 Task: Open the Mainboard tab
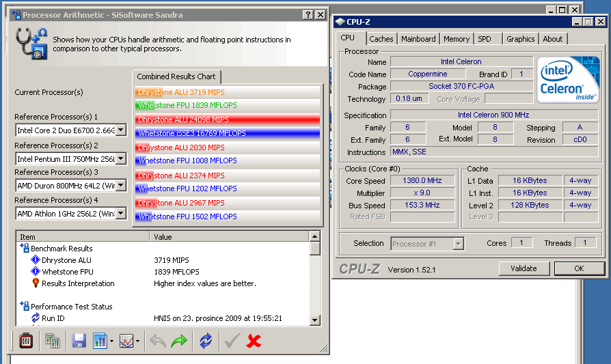point(418,39)
